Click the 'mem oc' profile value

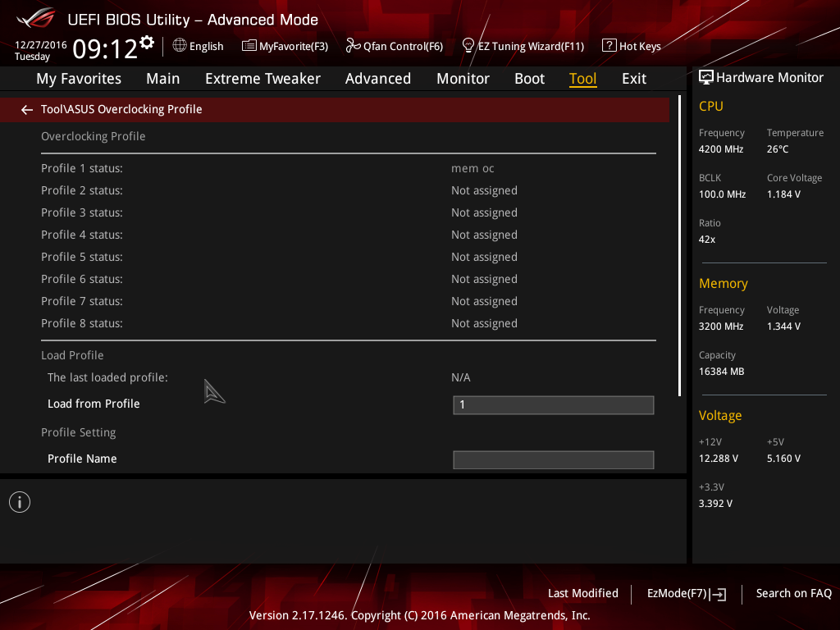tap(472, 168)
